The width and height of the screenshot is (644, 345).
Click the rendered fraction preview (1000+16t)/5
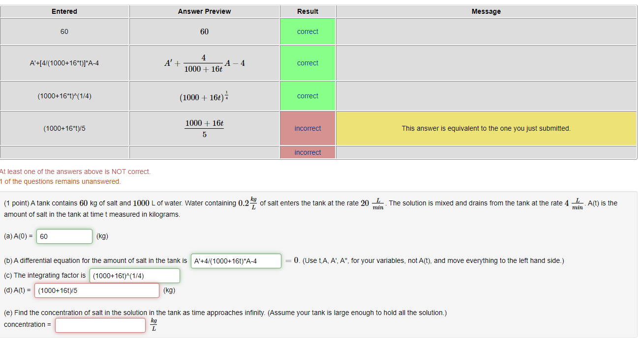tap(204, 128)
